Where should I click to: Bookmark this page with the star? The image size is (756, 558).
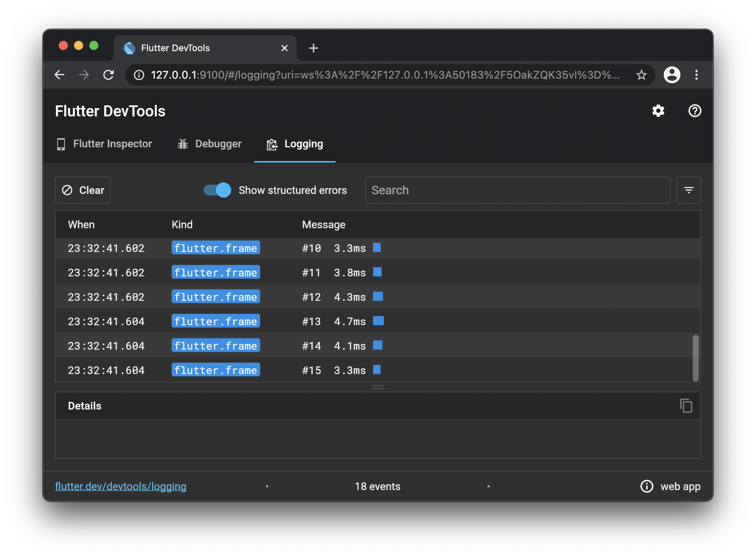click(x=641, y=75)
